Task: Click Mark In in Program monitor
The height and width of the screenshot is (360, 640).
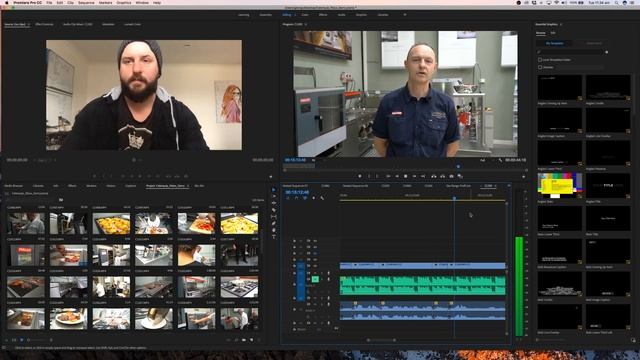Action: tap(369, 176)
